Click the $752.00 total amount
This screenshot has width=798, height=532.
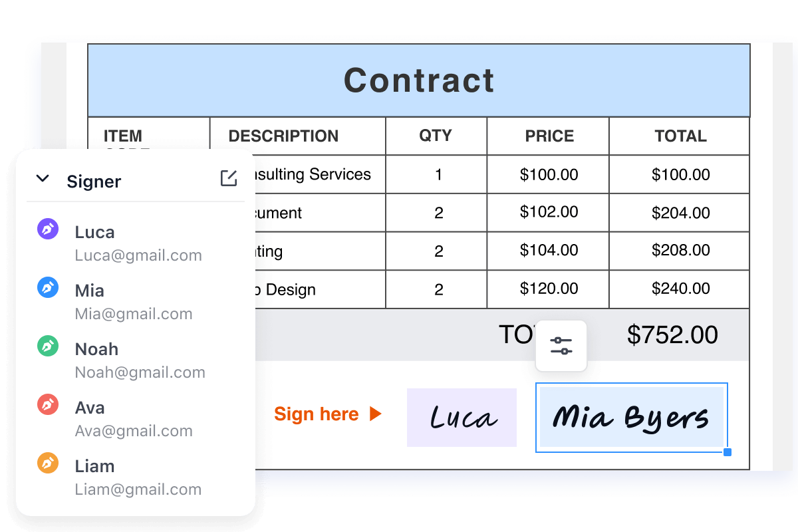coord(672,335)
